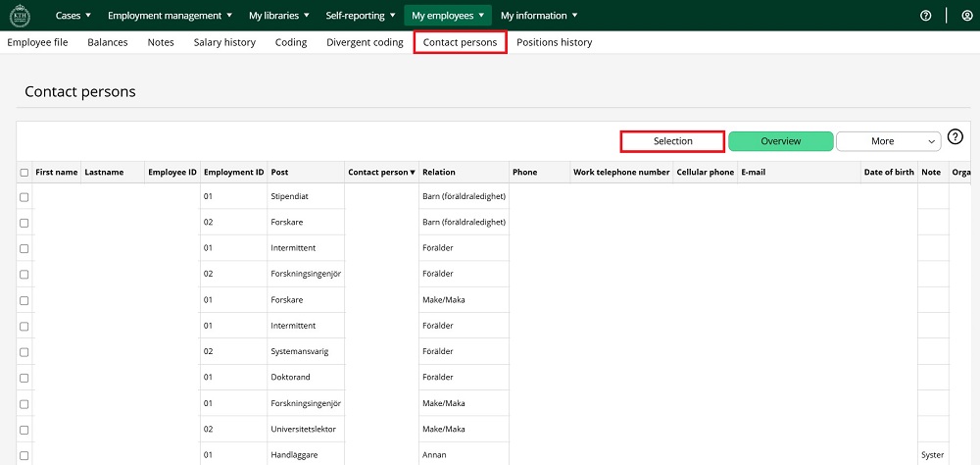Sort by the Contact person column header
Screen dimensions: 980x465
pos(381,173)
